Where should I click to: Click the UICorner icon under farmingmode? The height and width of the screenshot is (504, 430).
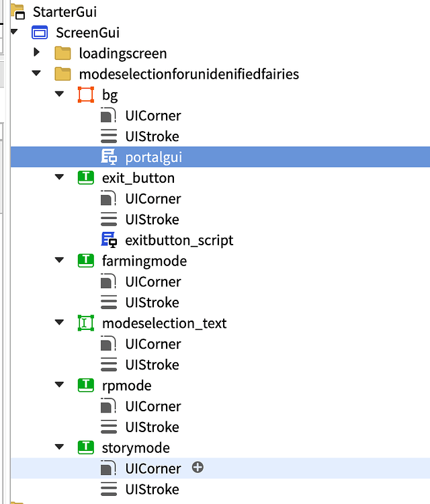coord(109,282)
